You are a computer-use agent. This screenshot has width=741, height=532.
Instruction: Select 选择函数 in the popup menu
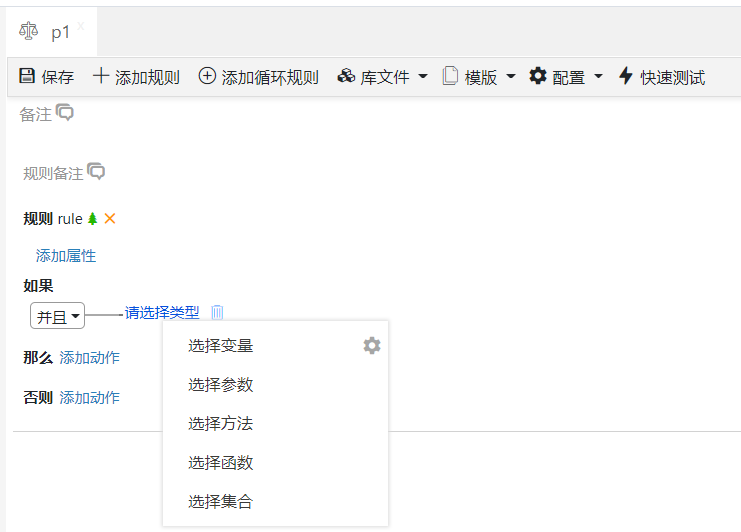221,463
